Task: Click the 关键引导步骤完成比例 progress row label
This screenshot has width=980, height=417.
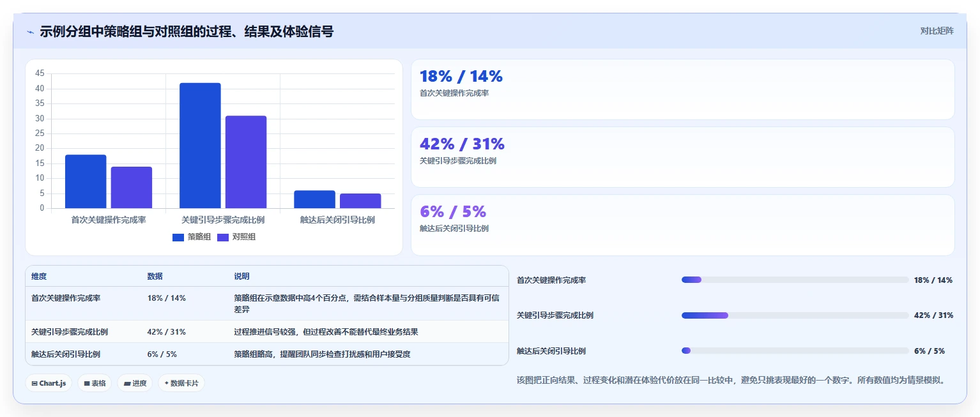Action: [555, 315]
